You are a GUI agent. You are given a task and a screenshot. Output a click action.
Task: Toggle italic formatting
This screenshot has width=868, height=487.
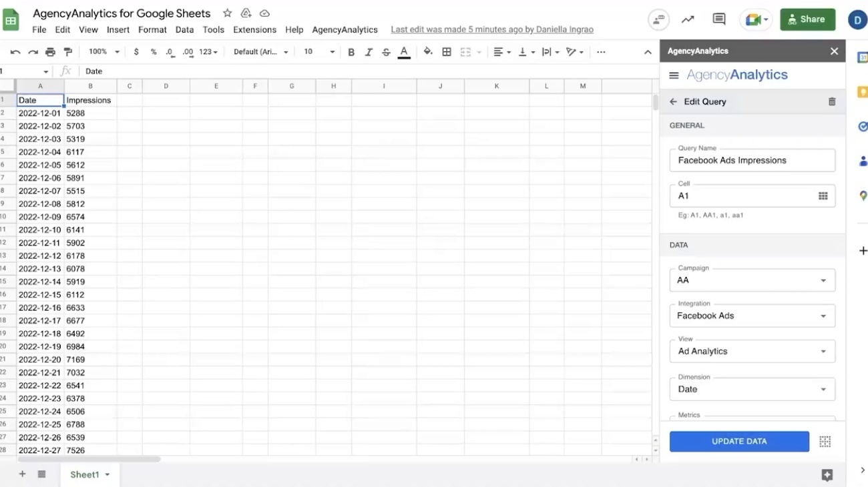(x=369, y=52)
